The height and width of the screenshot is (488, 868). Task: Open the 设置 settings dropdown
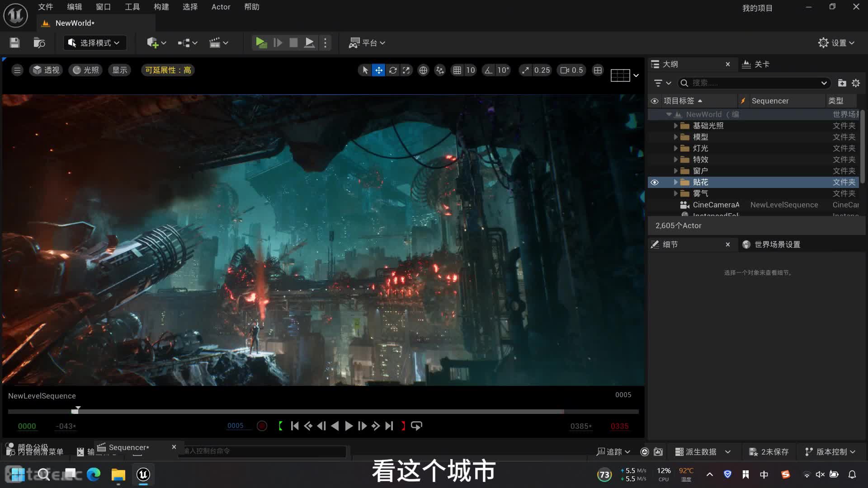(x=836, y=43)
